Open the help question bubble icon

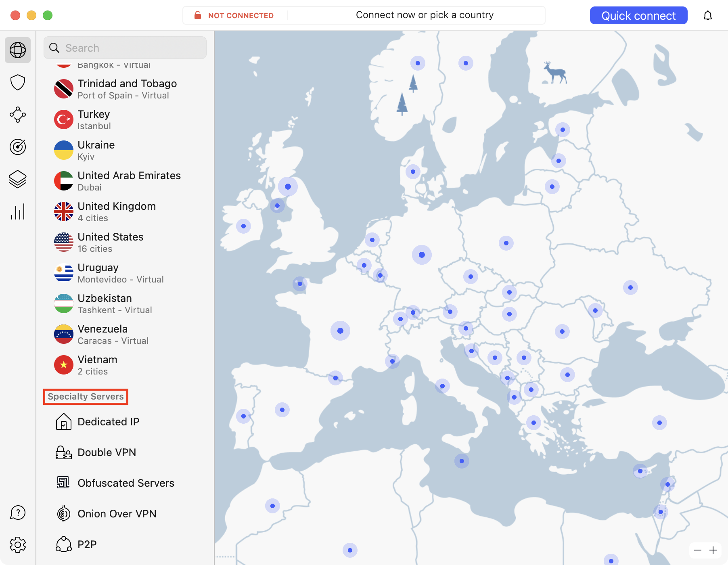[x=18, y=513]
